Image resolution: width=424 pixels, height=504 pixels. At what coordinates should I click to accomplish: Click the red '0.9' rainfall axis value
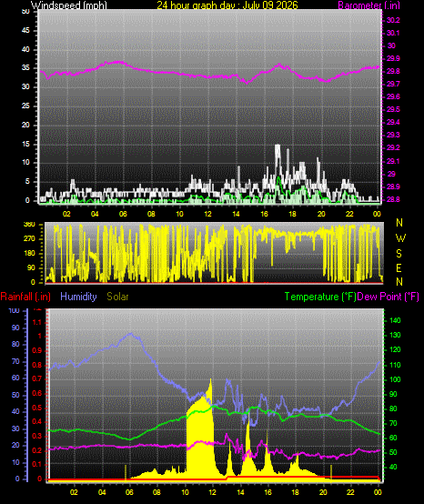point(37,350)
